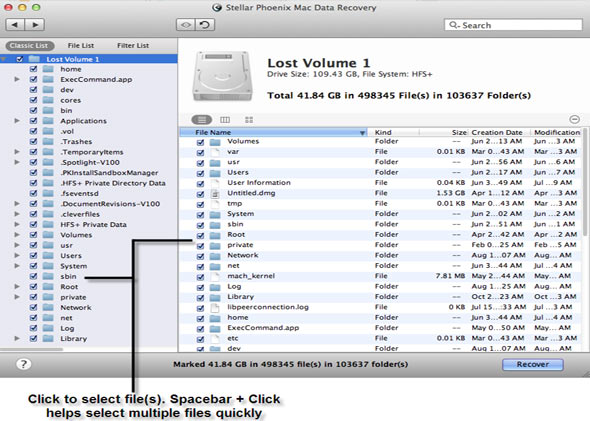The height and width of the screenshot is (421, 590).
Task: Select the net row in file table
Action: tap(381, 266)
